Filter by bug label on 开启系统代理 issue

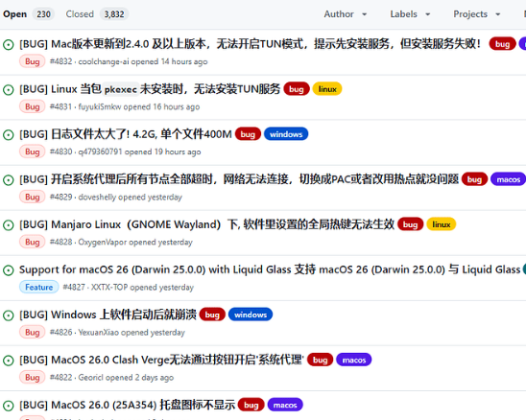474,179
